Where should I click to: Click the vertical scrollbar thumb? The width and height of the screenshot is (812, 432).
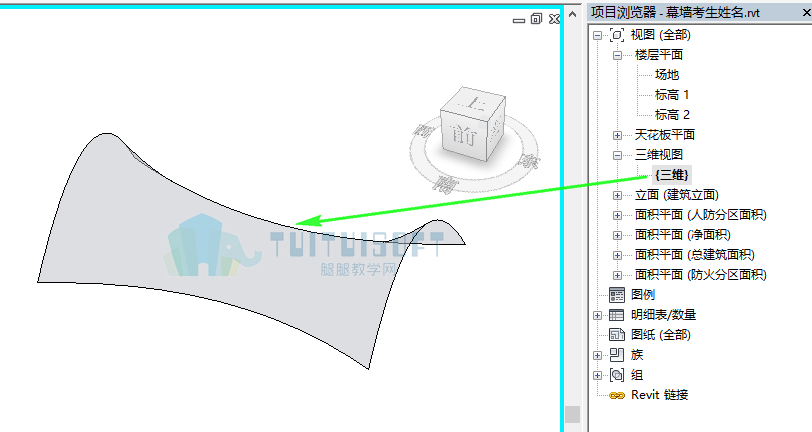pyautogui.click(x=572, y=414)
